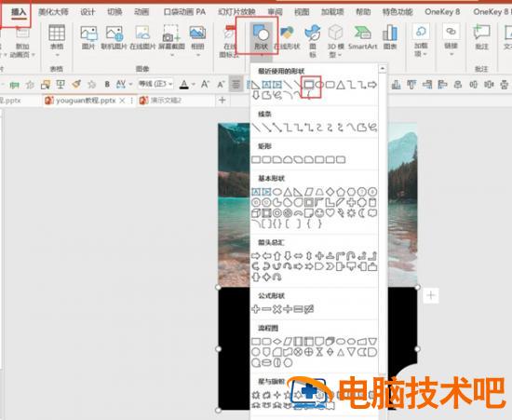Choose the straight line in 线条 section
The width and height of the screenshot is (512, 420).
pos(256,128)
